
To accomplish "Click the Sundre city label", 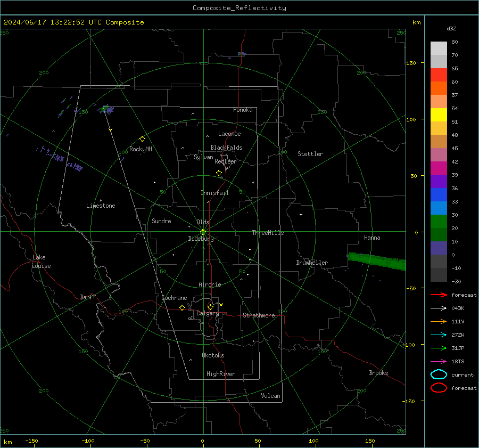I will tap(161, 221).
